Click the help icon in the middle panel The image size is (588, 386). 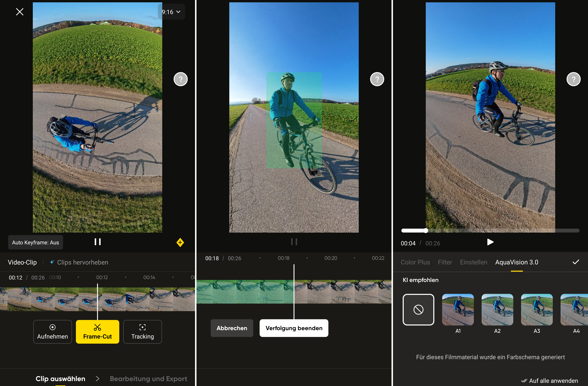click(x=377, y=79)
